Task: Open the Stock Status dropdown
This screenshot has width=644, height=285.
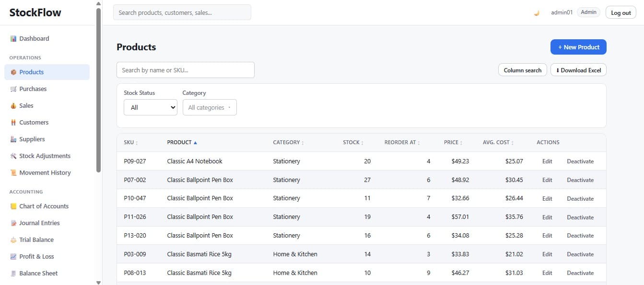Action: click(x=151, y=107)
